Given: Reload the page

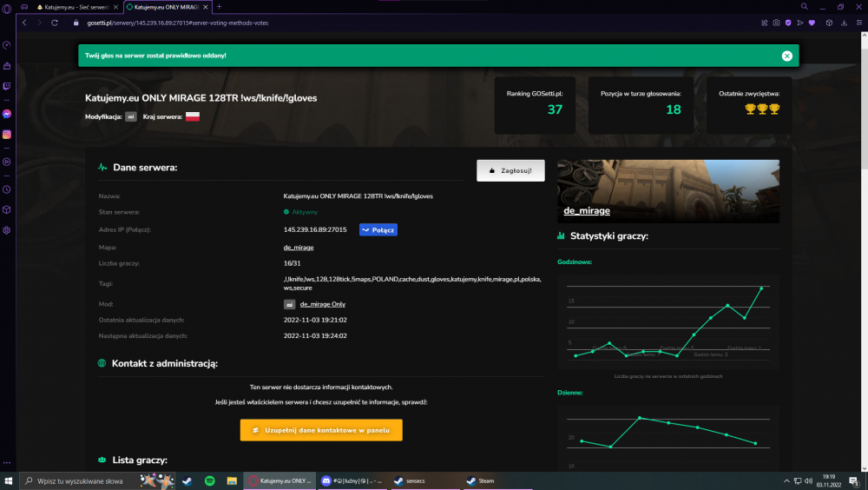Looking at the screenshot, I should point(54,23).
